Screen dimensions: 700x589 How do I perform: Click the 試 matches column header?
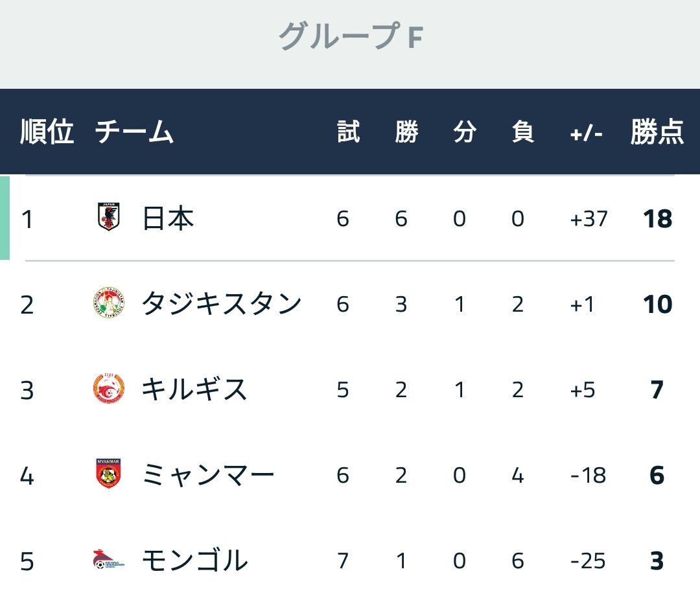point(349,132)
